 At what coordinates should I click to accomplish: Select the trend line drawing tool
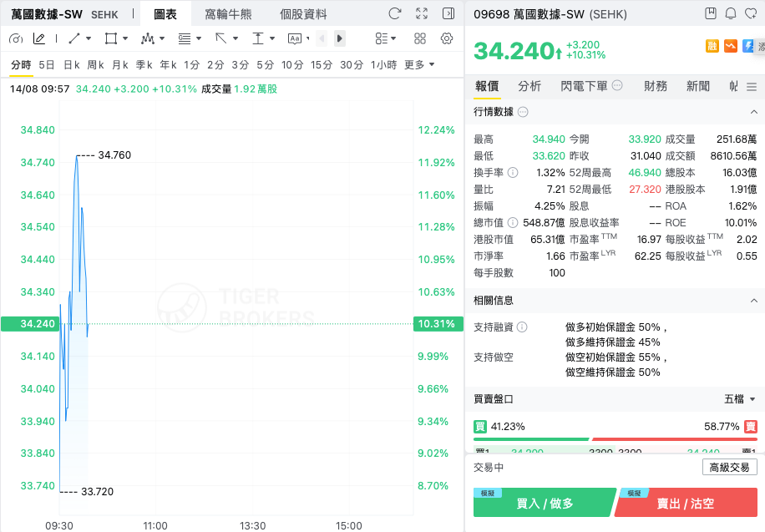click(x=74, y=38)
